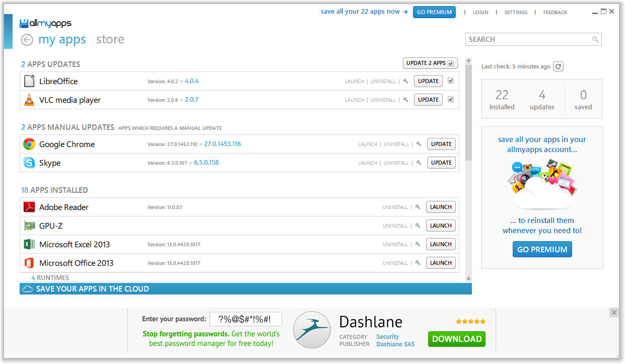Click the Microsoft Excel 2013 icon

pos(29,244)
